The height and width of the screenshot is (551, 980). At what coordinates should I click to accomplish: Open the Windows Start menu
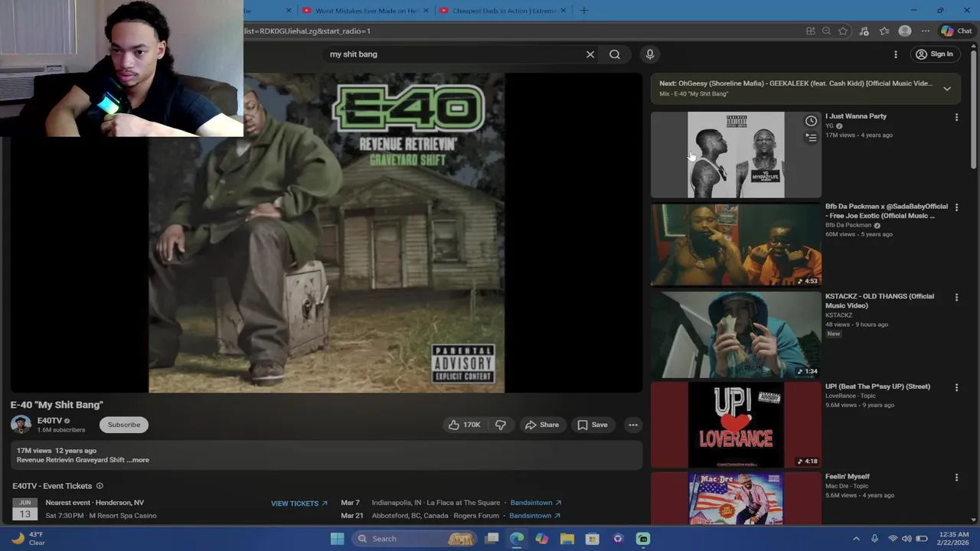tap(337, 539)
